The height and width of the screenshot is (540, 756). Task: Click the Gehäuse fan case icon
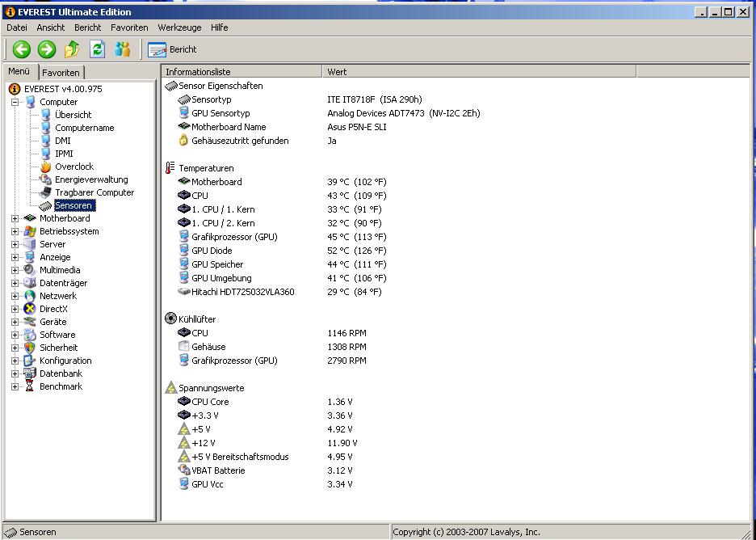point(183,347)
